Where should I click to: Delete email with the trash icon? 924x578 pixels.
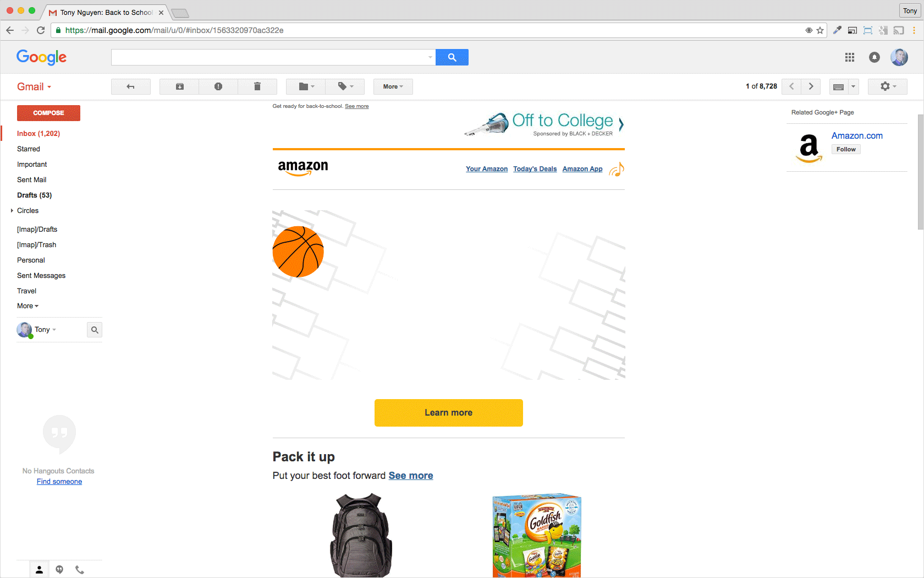pyautogui.click(x=257, y=86)
